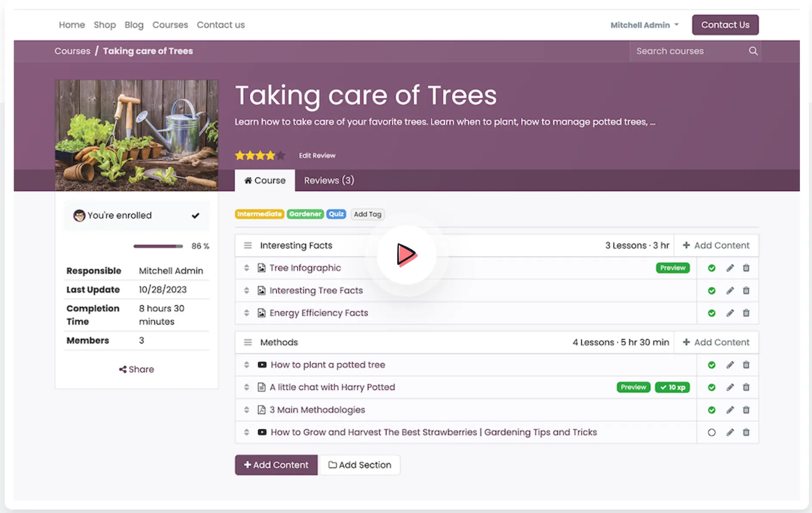Click the green Gardener tag

tap(305, 214)
